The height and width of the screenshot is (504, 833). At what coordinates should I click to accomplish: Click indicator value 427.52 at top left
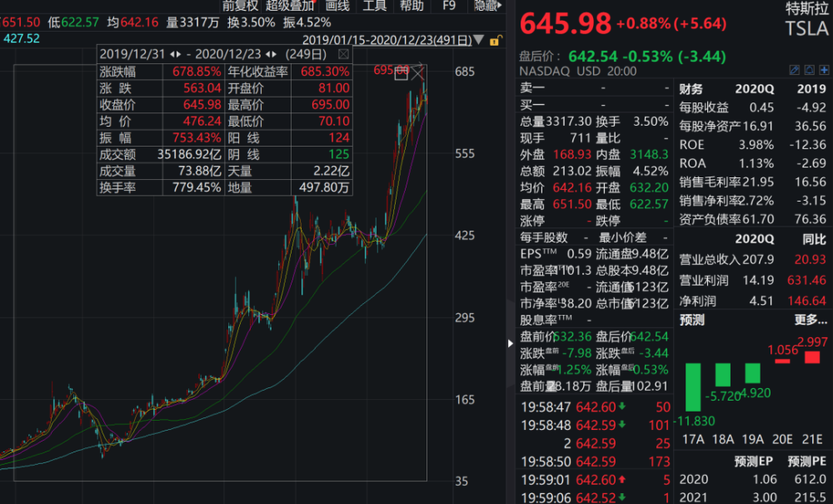point(22,39)
